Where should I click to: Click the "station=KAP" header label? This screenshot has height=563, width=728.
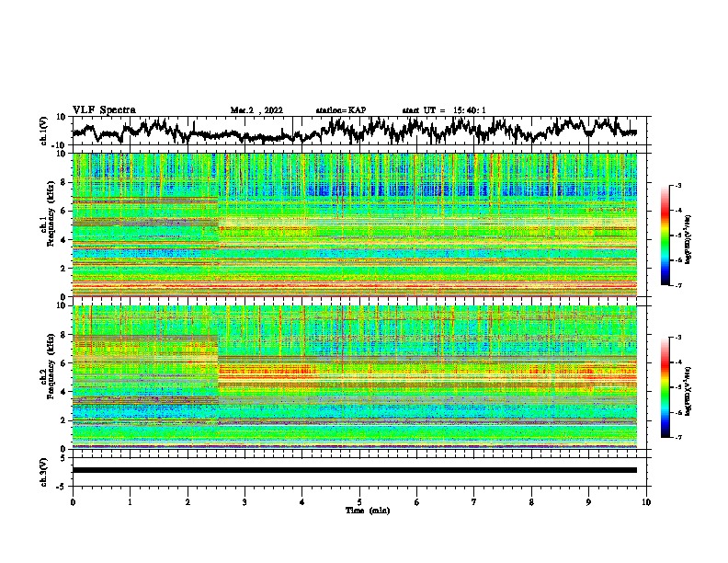tap(341, 110)
